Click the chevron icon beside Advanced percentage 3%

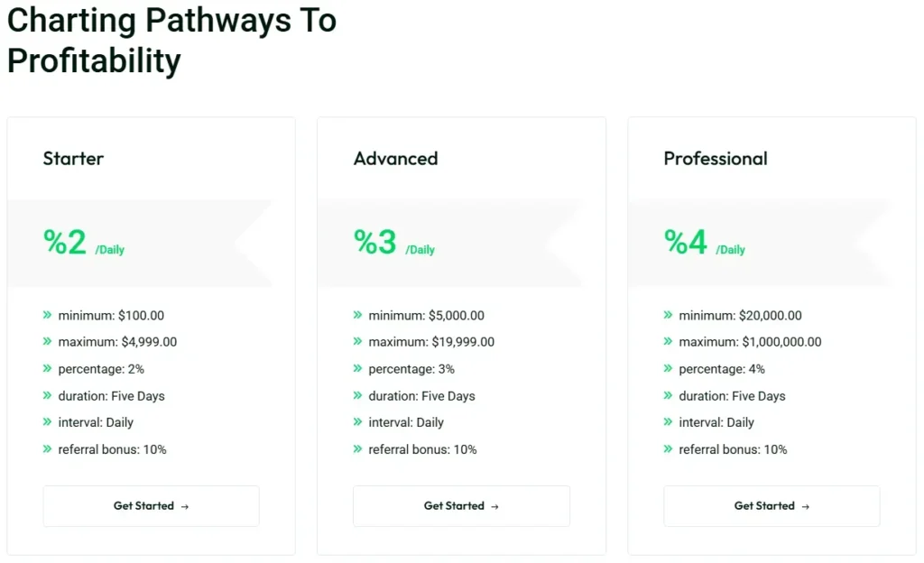357,369
